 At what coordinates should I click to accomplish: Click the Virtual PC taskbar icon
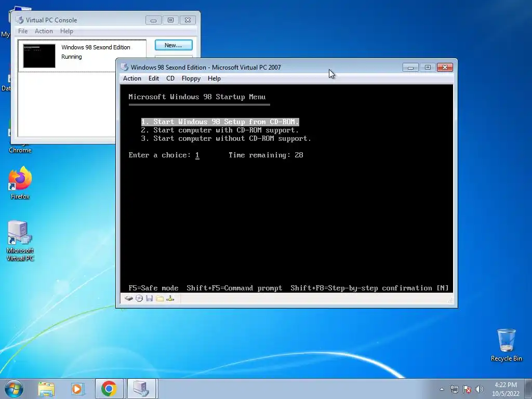click(141, 389)
